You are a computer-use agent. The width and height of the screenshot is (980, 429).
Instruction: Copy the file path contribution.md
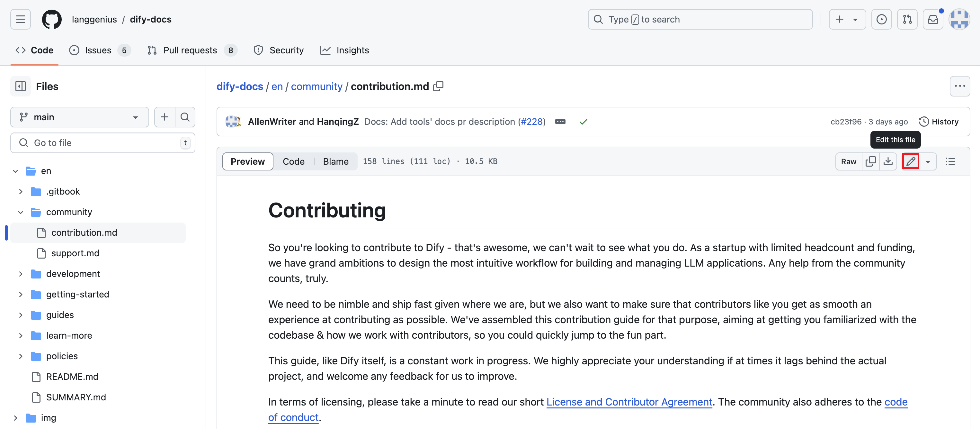(x=438, y=87)
